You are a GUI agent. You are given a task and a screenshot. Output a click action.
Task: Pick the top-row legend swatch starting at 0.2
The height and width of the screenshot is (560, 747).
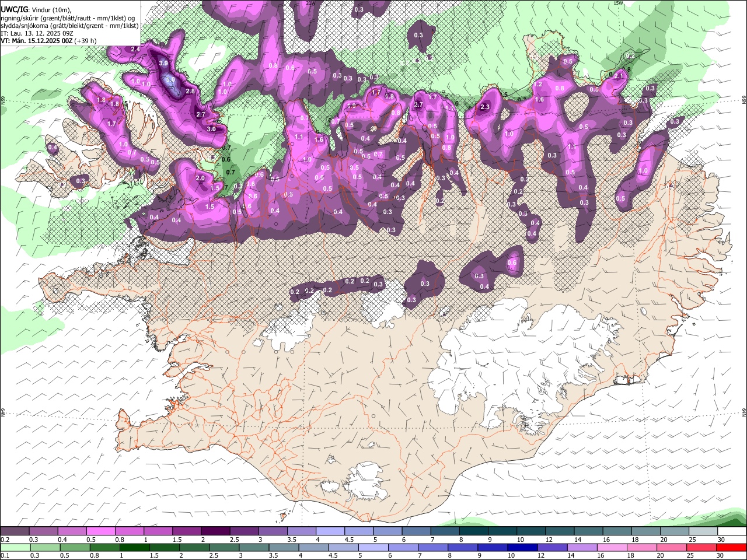pos(15,531)
